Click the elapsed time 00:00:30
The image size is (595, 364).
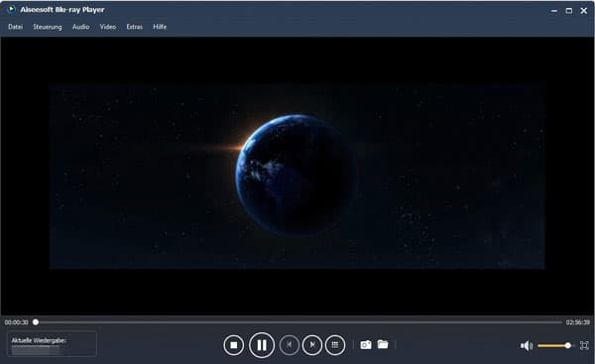[x=16, y=322]
